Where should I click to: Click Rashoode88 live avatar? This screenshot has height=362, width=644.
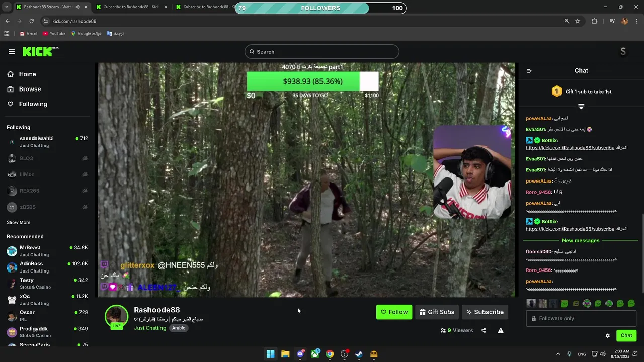(116, 317)
